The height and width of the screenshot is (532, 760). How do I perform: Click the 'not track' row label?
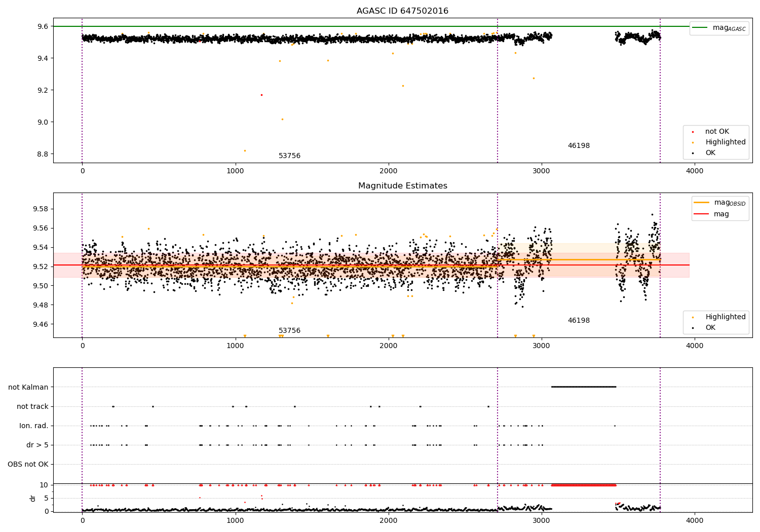32,406
